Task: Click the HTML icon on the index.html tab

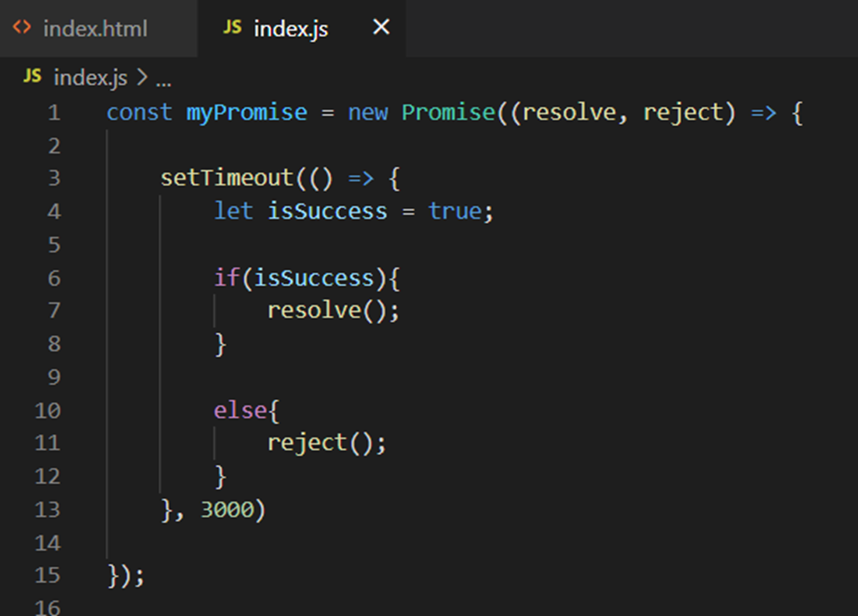Action: click(21, 28)
